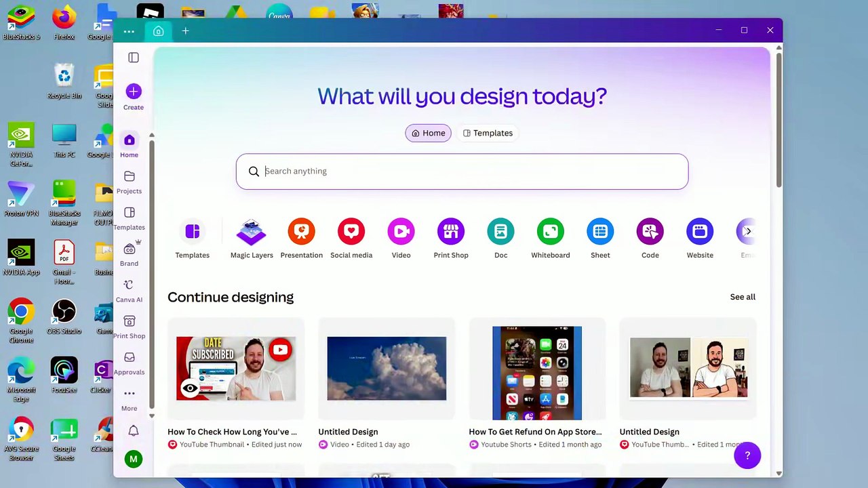Image resolution: width=868 pixels, height=488 pixels.
Task: Open Recycle Bin on desktop
Action: pyautogui.click(x=64, y=81)
